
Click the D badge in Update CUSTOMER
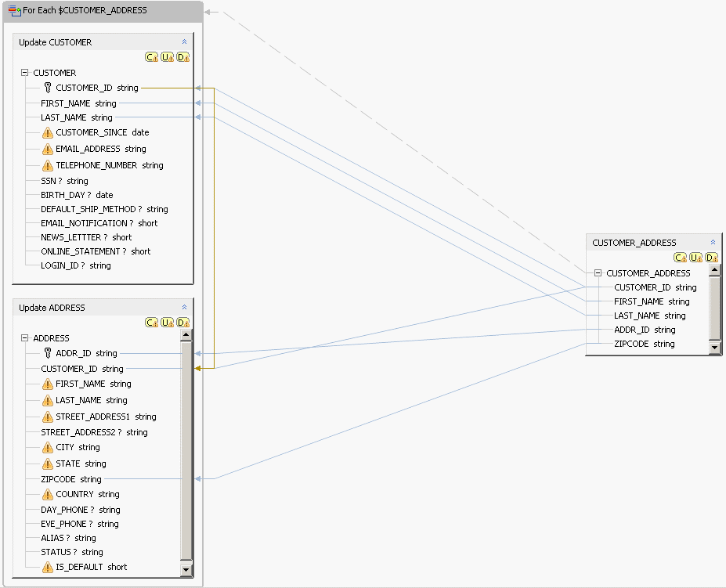pos(183,57)
